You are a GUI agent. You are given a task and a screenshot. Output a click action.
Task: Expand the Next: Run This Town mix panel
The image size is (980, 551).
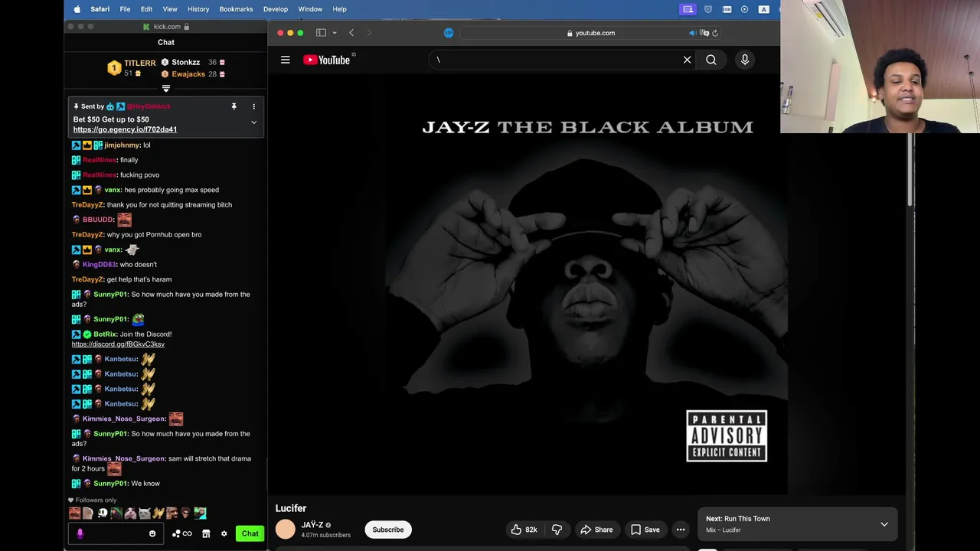pyautogui.click(x=884, y=524)
